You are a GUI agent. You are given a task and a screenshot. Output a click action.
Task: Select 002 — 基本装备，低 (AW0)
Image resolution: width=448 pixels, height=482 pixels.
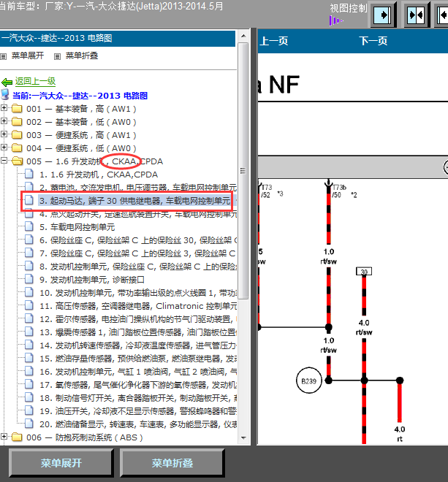81,122
